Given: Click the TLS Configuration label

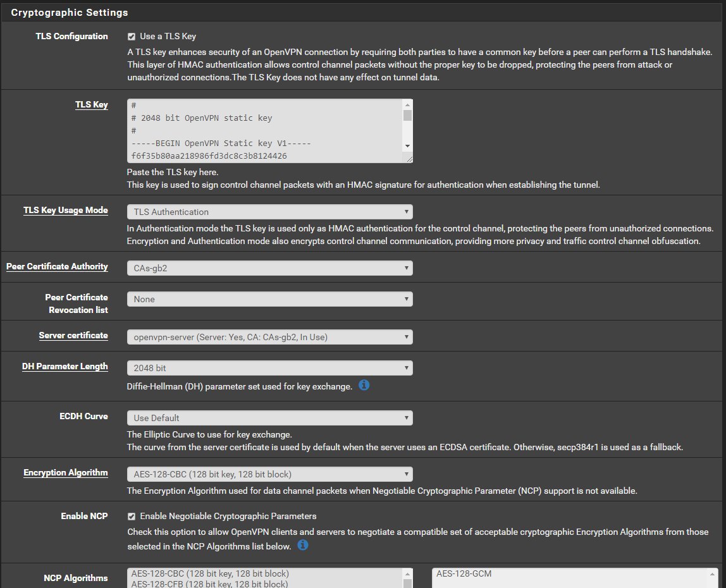Looking at the screenshot, I should 71,36.
